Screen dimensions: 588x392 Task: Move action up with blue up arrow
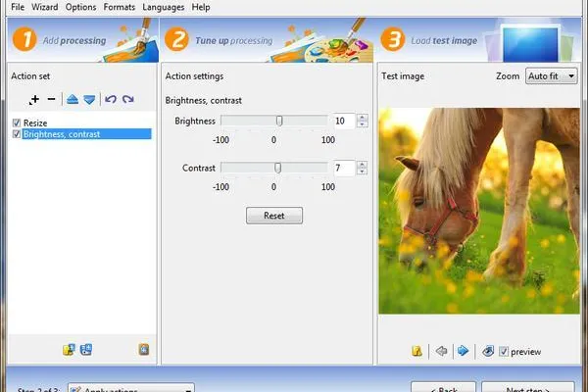[x=73, y=99]
